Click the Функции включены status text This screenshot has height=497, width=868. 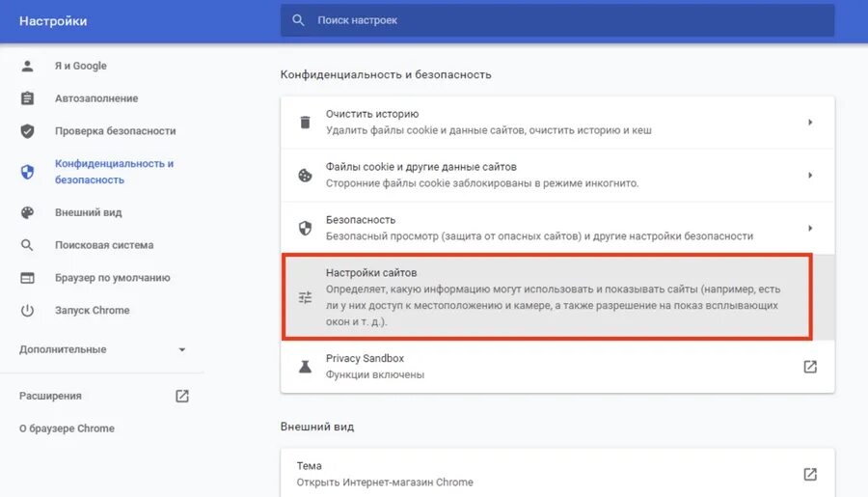point(375,375)
